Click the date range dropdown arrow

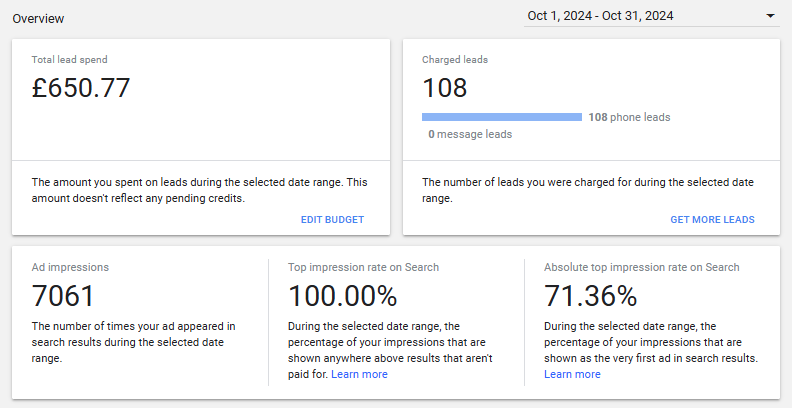point(770,16)
